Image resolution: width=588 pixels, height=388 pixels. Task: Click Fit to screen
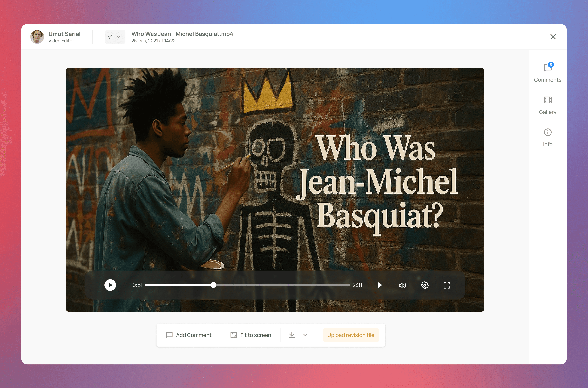coord(251,335)
